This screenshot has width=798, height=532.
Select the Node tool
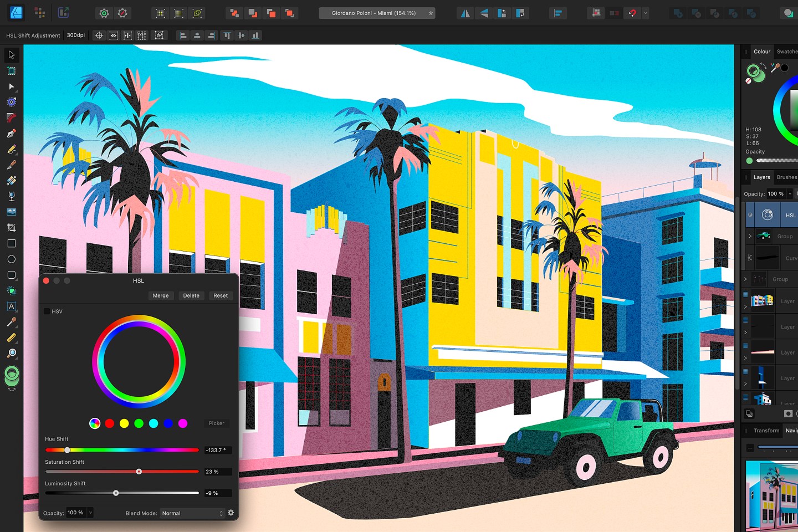click(11, 86)
